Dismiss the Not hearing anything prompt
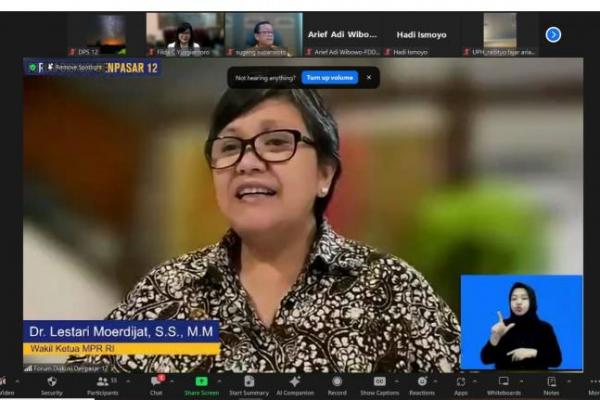 tap(369, 78)
